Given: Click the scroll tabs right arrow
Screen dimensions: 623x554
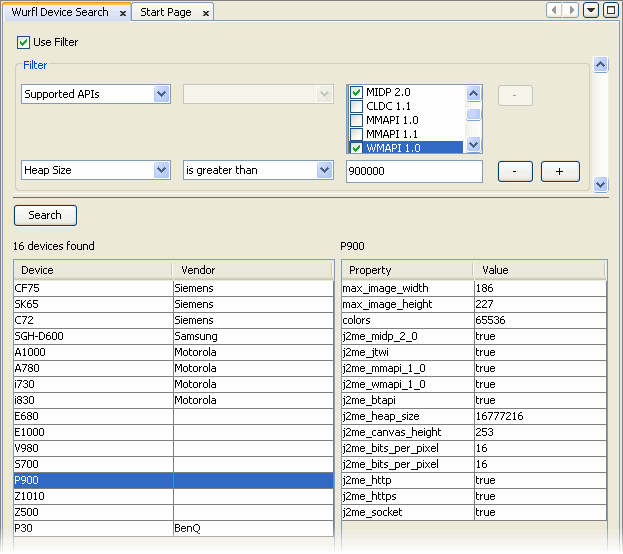Looking at the screenshot, I should pyautogui.click(x=571, y=10).
